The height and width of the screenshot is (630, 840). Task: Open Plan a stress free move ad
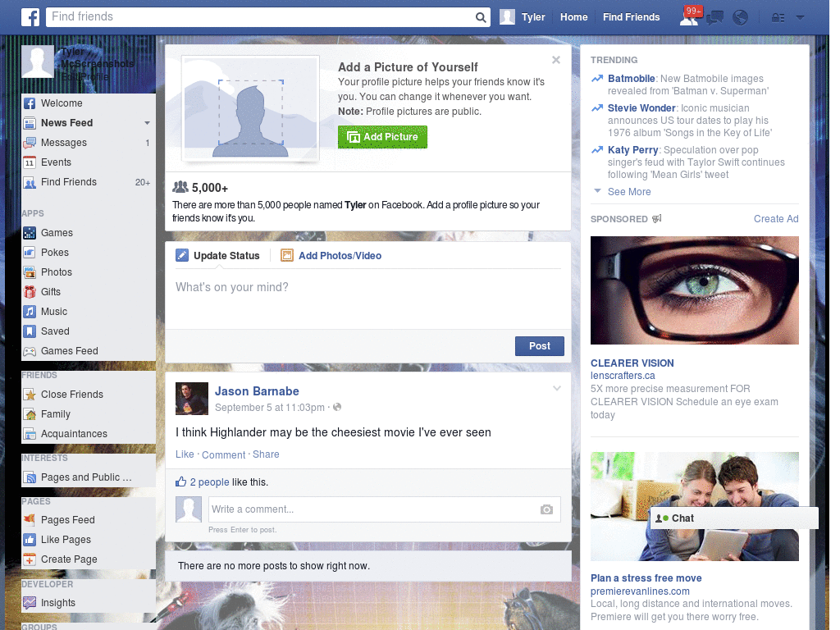646,578
